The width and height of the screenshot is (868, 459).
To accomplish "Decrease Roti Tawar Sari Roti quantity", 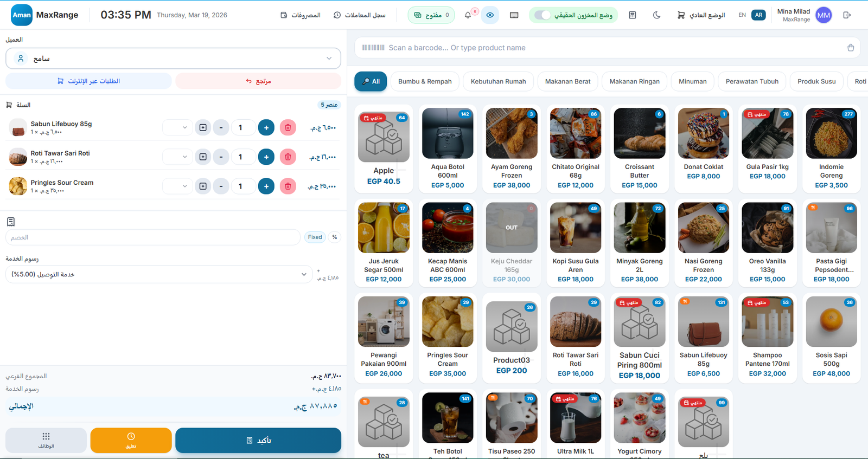I will [221, 157].
